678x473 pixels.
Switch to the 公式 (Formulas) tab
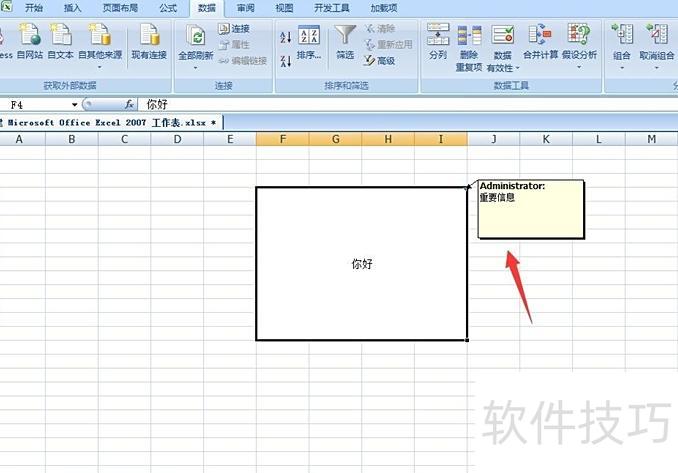click(168, 8)
